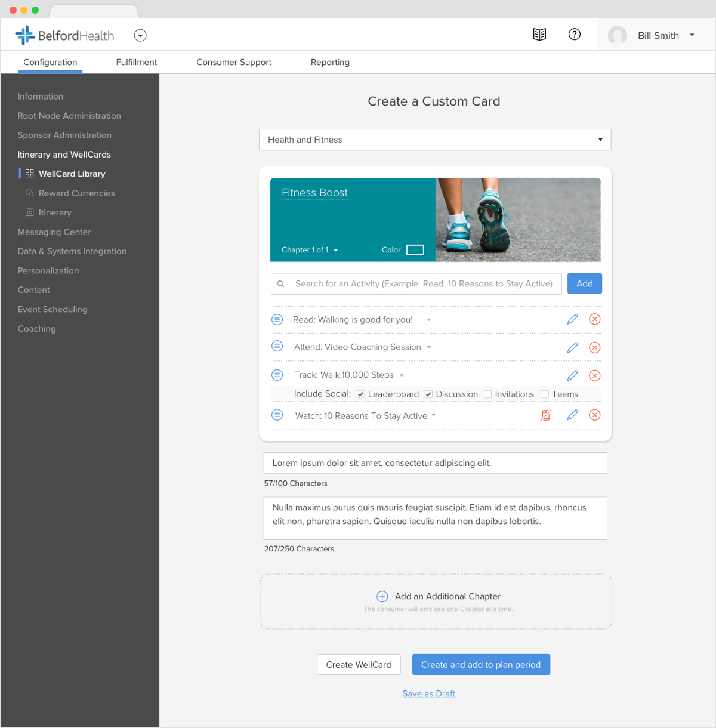
Task: Click the orange crossed-out icon on Watch row
Action: click(545, 415)
